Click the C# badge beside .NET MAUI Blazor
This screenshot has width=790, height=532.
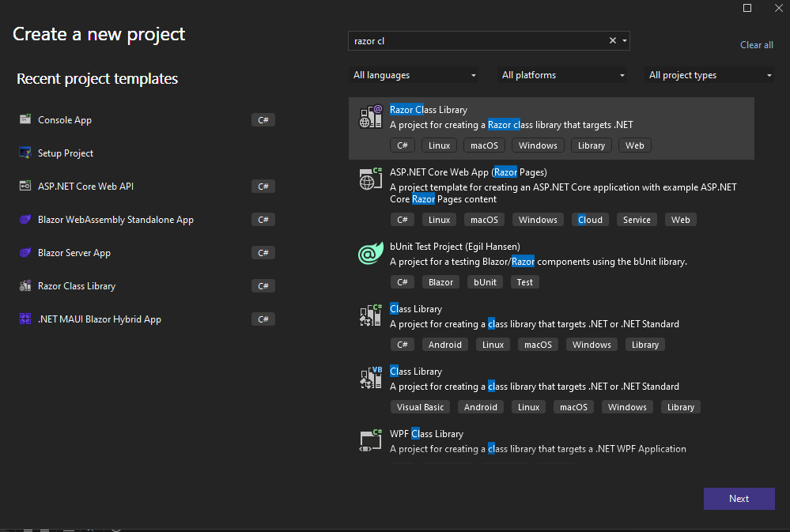[263, 319]
